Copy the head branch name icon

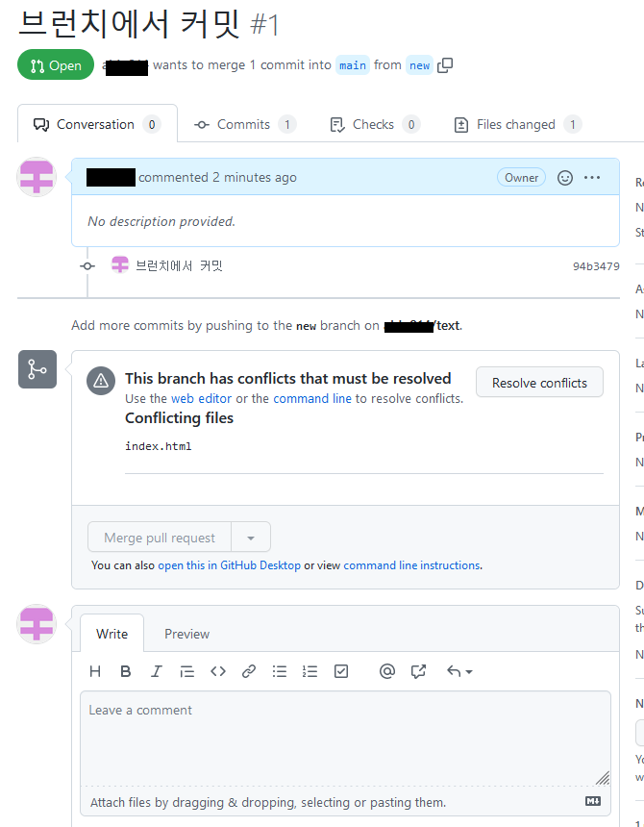(445, 65)
